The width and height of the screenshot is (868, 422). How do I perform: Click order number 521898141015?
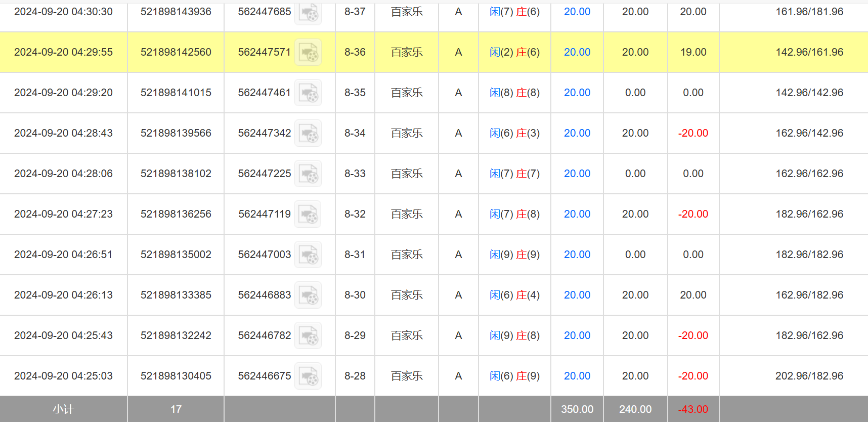(176, 93)
